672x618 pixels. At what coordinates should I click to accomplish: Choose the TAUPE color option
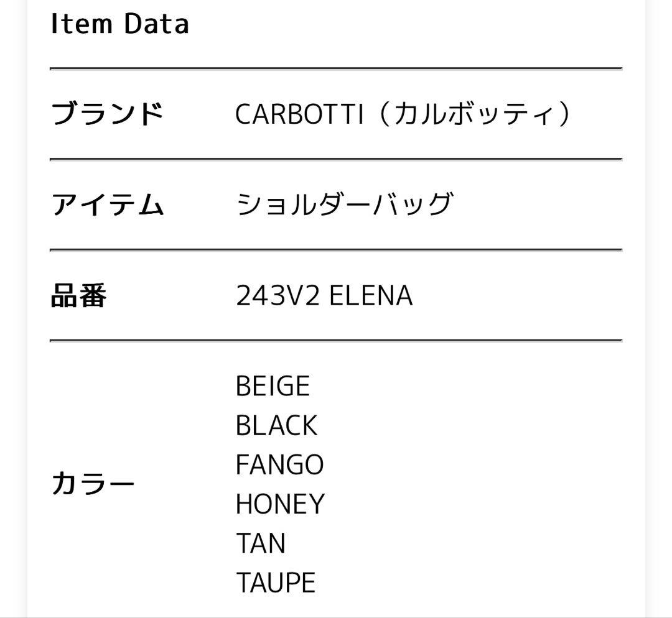pyautogui.click(x=276, y=583)
